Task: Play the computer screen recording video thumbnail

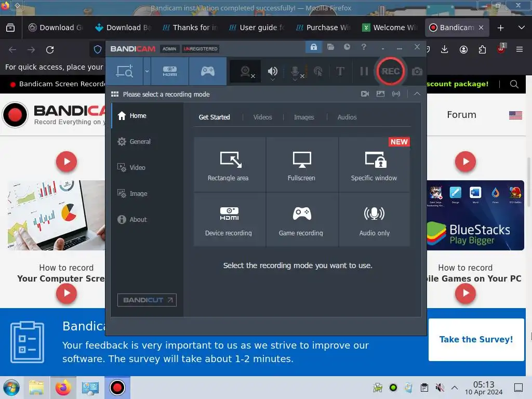Action: tap(66, 162)
